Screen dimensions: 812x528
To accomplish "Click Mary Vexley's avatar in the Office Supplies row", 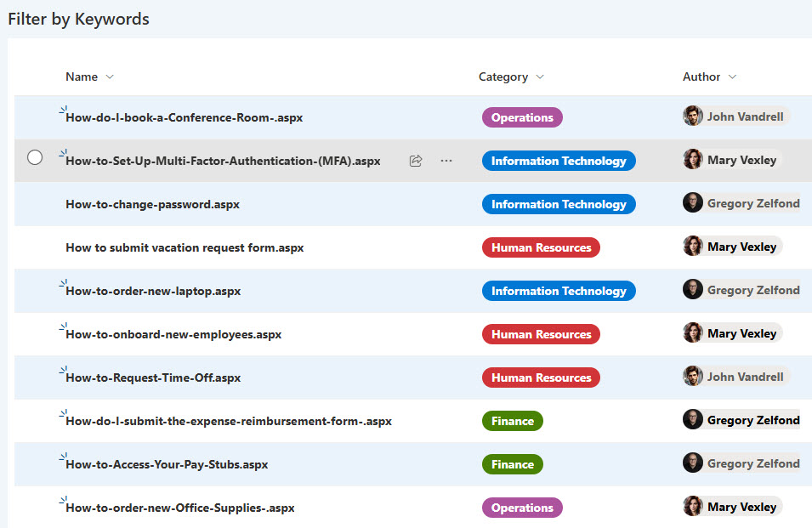I will [693, 507].
